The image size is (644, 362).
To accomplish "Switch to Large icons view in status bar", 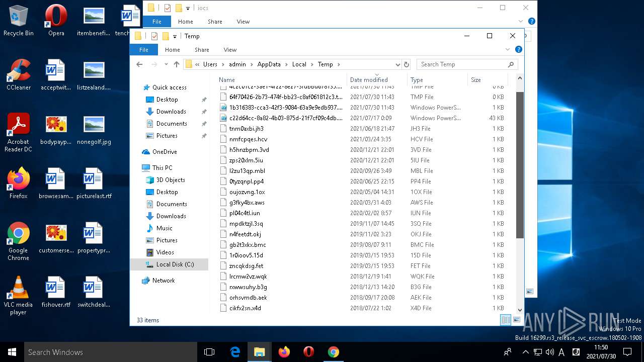I will pos(516,320).
